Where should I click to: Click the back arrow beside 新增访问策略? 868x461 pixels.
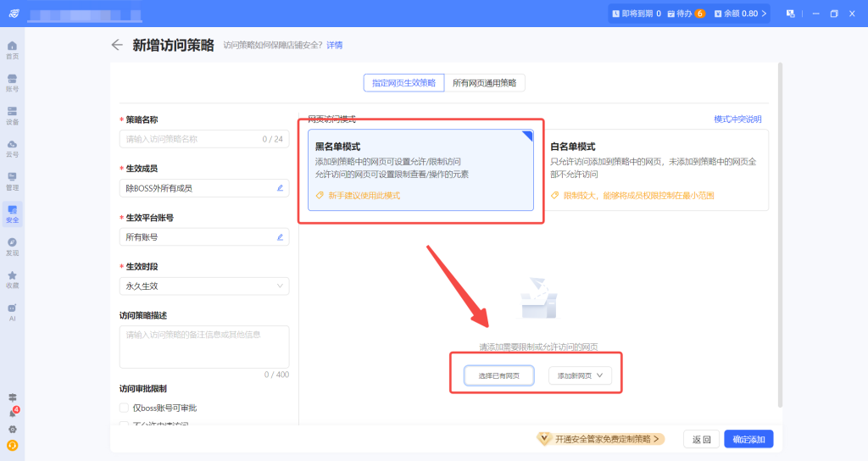tap(117, 45)
